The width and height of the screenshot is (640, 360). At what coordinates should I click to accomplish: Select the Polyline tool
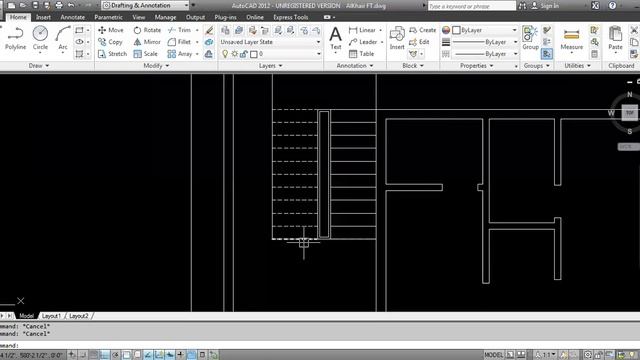tap(16, 38)
